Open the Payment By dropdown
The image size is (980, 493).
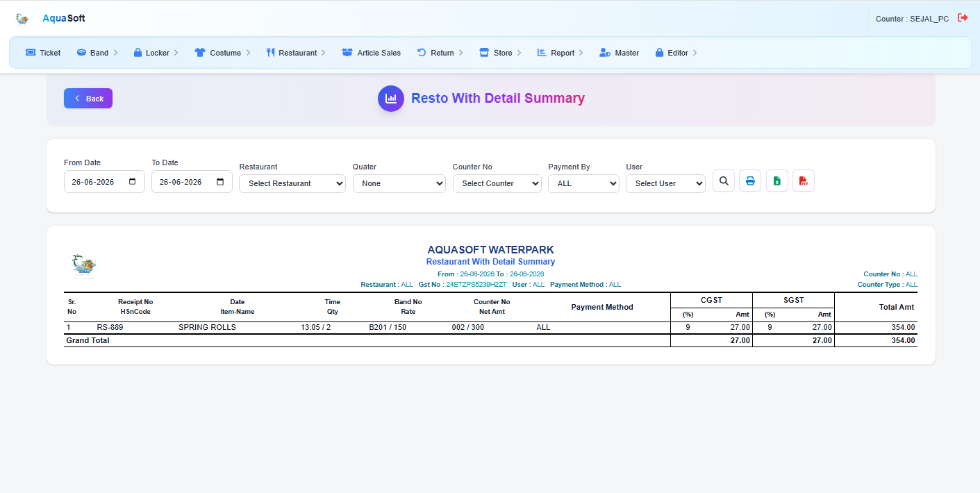pyautogui.click(x=583, y=183)
